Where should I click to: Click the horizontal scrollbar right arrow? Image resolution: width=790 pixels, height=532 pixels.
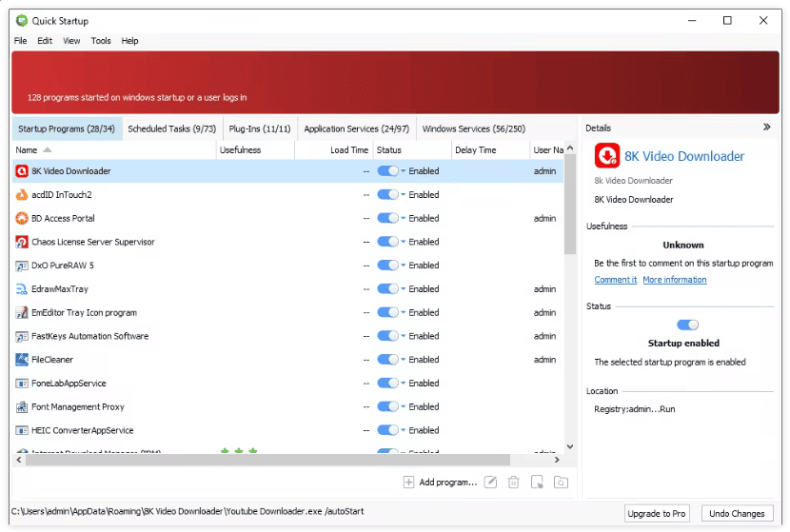[x=557, y=460]
